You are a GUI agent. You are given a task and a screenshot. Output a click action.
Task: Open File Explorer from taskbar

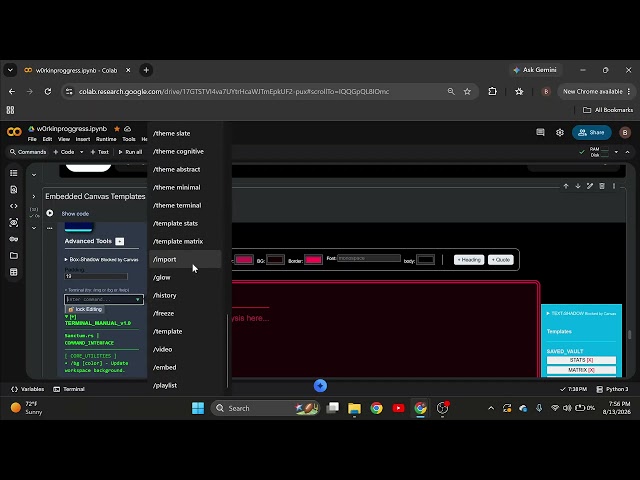click(354, 408)
